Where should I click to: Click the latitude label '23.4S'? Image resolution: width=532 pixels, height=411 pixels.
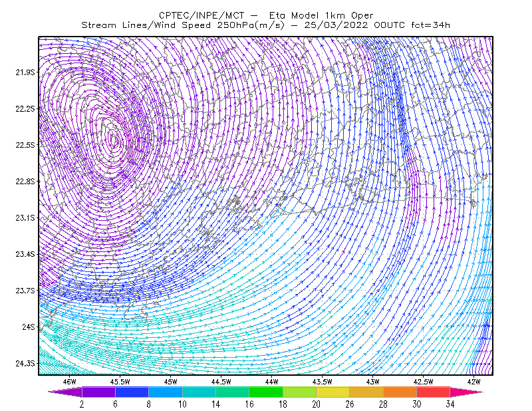pos(25,254)
